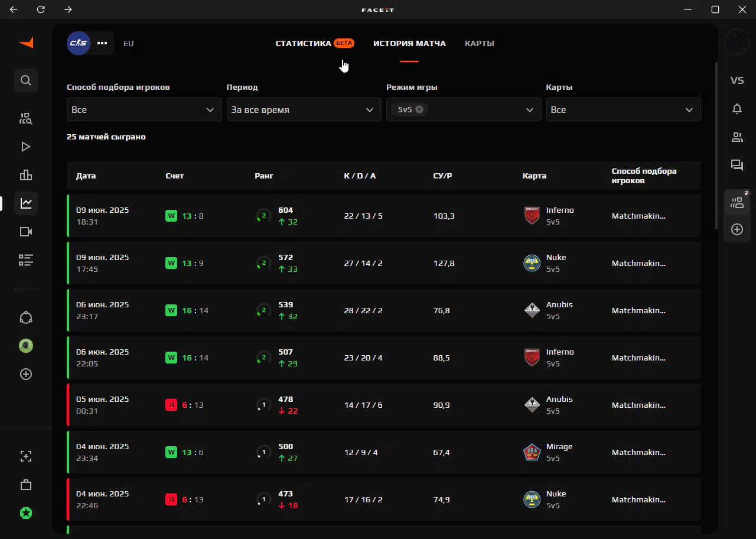Click the 25 матчей сыграно text
The height and width of the screenshot is (539, 756).
pyautogui.click(x=106, y=137)
